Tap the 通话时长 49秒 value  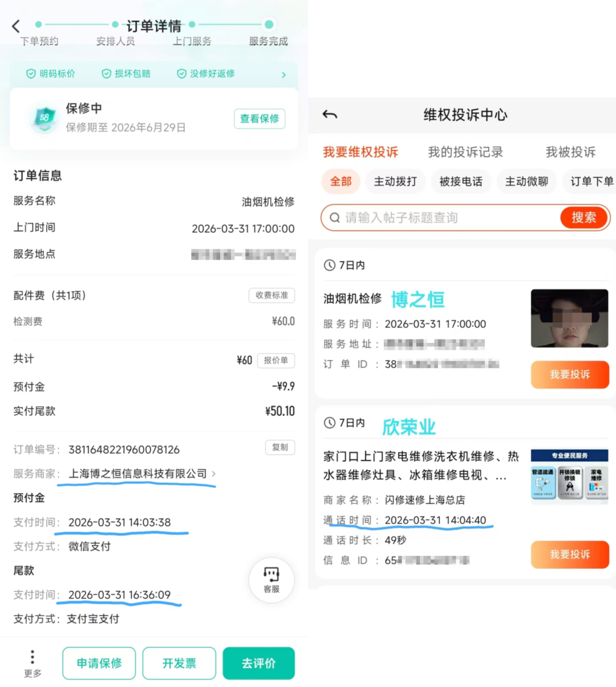point(395,540)
